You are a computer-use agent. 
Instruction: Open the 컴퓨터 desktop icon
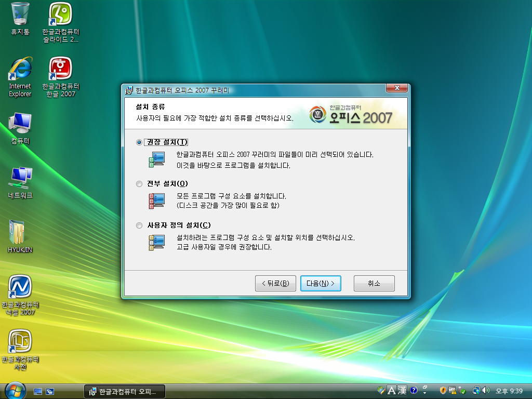tap(20, 129)
